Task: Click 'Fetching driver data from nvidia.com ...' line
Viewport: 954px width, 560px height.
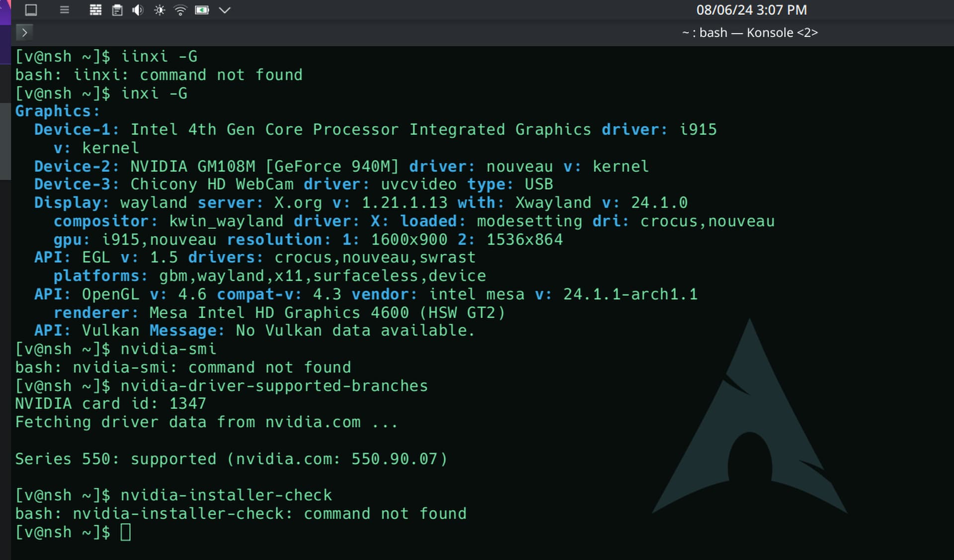Action: pyautogui.click(x=206, y=422)
